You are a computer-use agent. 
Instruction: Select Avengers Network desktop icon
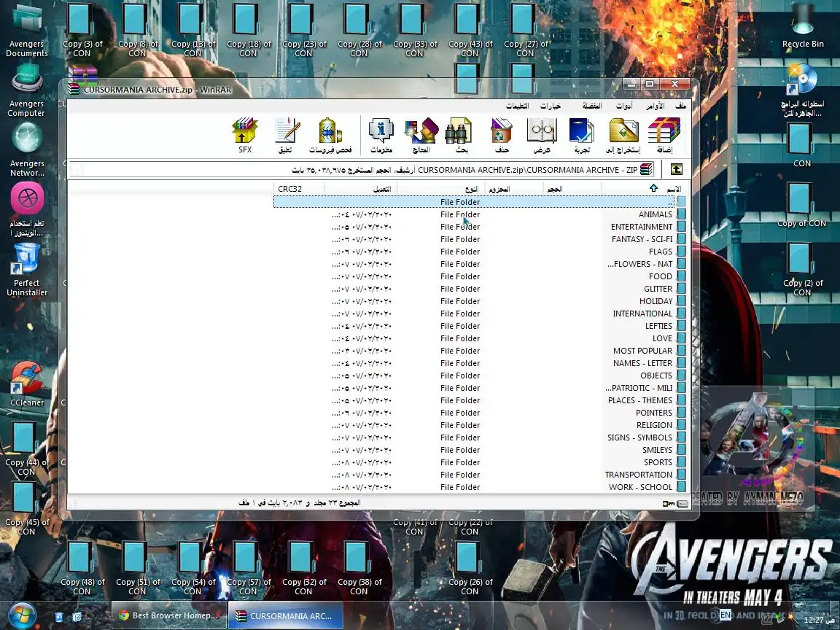[x=27, y=150]
